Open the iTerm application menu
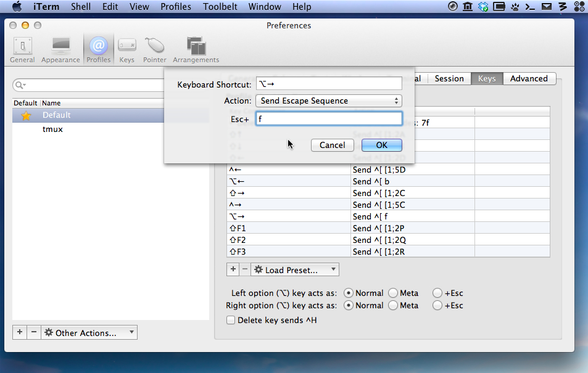The width and height of the screenshot is (588, 373). click(46, 7)
